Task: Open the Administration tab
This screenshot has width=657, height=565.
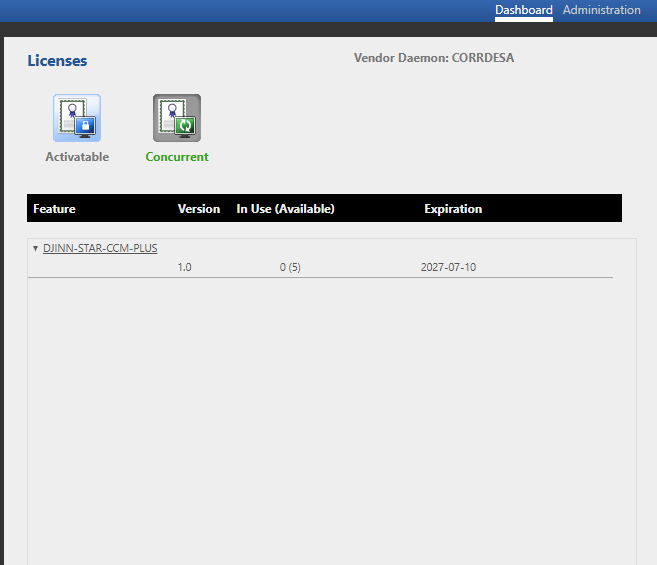Action: pos(601,10)
